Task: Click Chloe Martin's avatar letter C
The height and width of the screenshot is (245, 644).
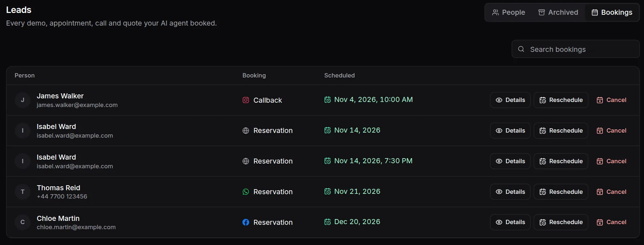Action: pos(23,222)
